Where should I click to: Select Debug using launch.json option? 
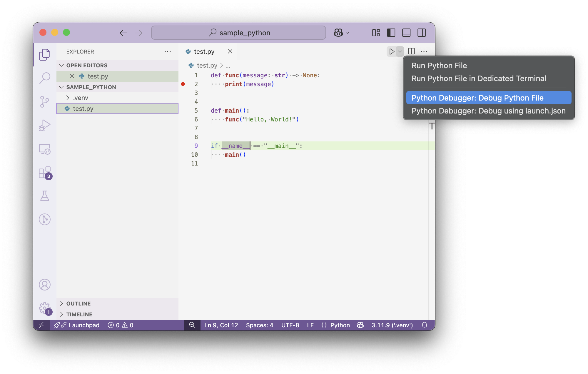(x=489, y=111)
